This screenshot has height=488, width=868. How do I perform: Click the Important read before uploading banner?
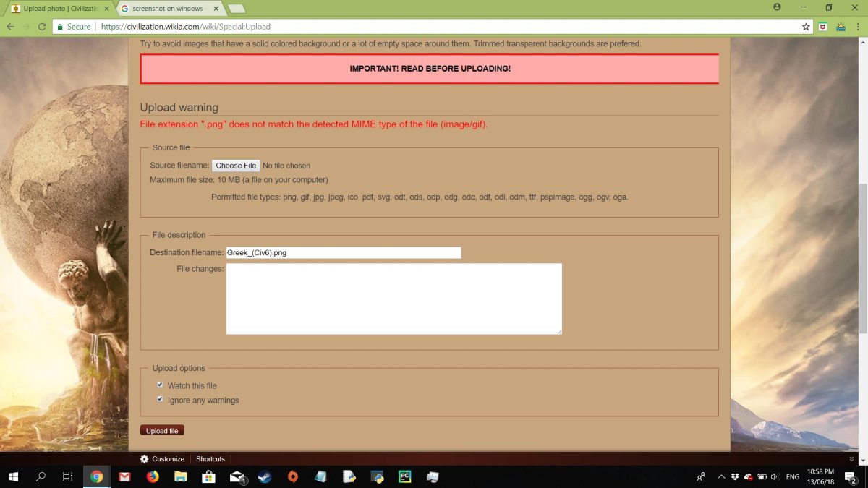point(430,69)
